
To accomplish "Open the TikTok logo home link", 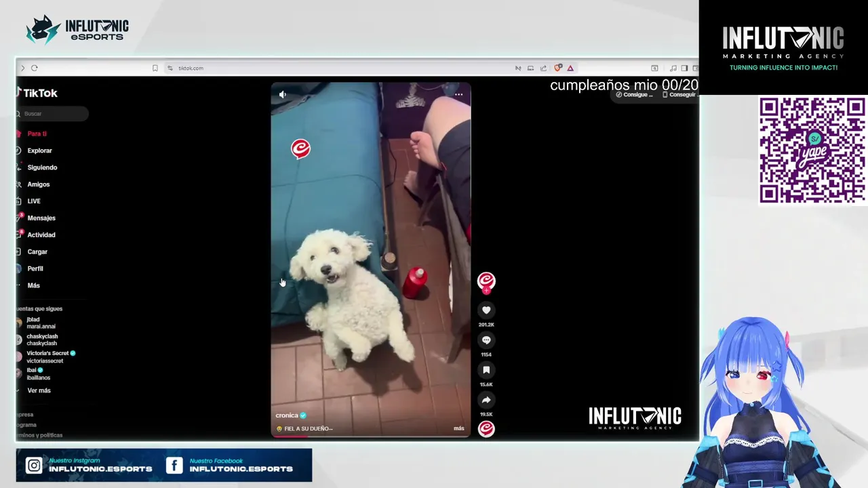I will pyautogui.click(x=37, y=93).
